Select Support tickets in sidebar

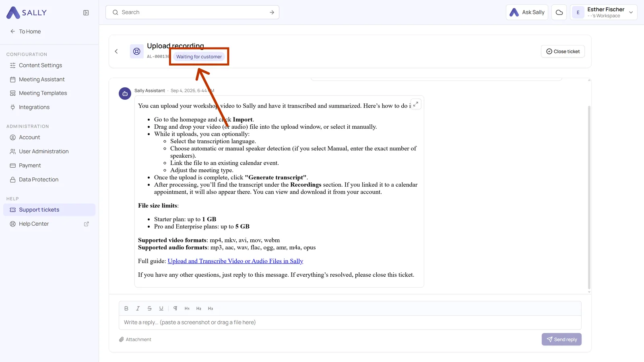coord(49,210)
